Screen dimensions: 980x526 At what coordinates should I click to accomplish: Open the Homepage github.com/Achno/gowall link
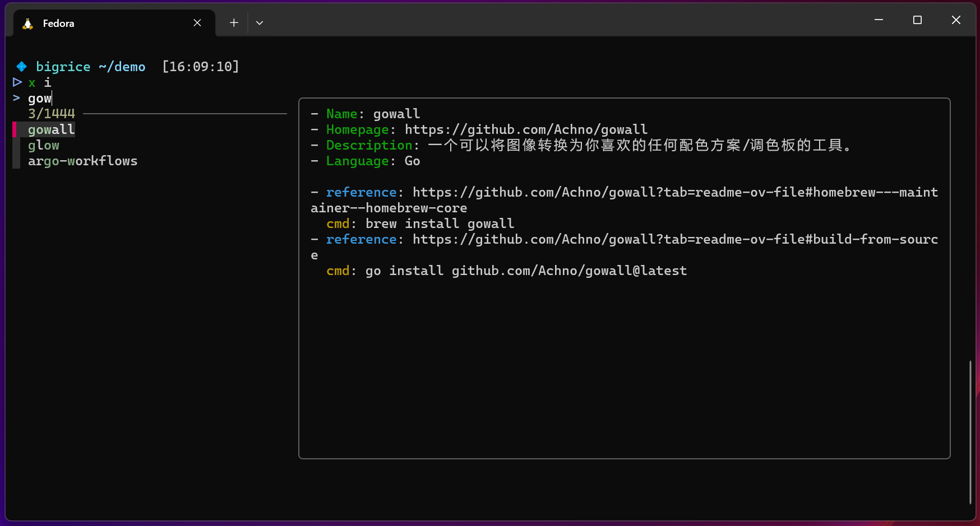pyautogui.click(x=526, y=129)
